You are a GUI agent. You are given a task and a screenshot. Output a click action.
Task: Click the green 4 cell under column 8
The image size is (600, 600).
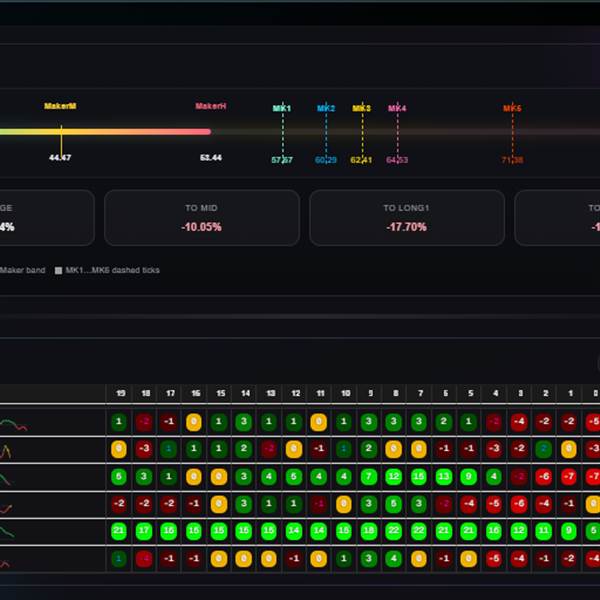(x=394, y=559)
